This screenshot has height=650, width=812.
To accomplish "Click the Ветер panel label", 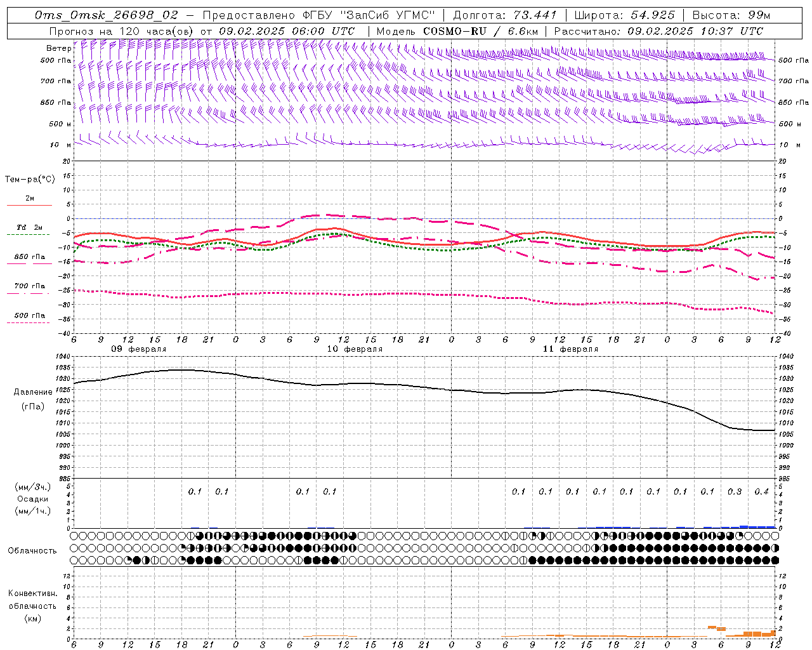I will click(x=58, y=48).
